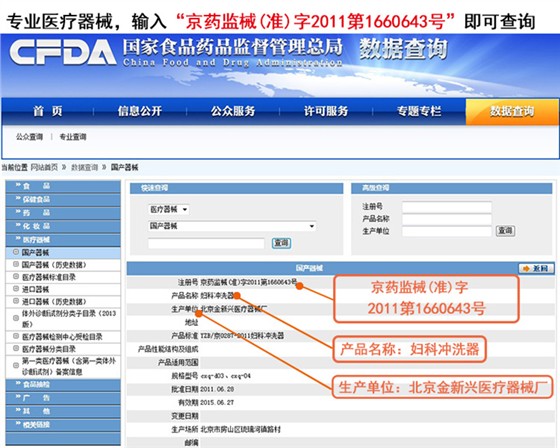
Task: Choose the 公众查询 link
Action: pyautogui.click(x=29, y=137)
